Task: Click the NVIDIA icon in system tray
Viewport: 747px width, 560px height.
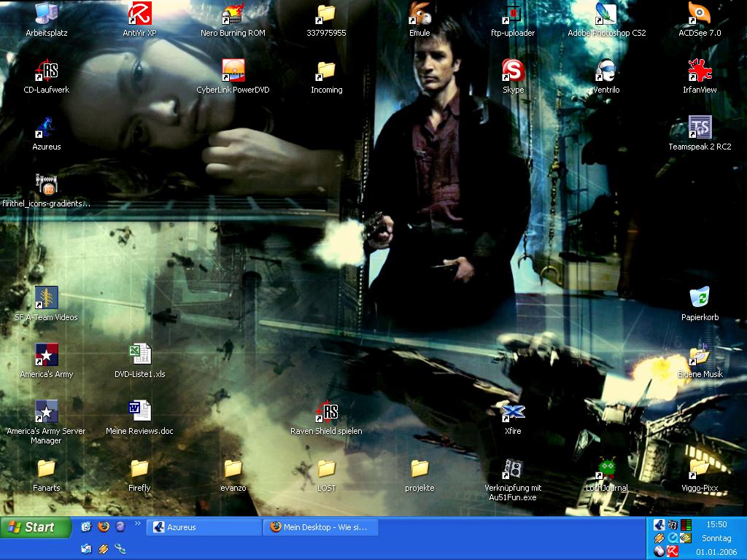Action: (686, 538)
